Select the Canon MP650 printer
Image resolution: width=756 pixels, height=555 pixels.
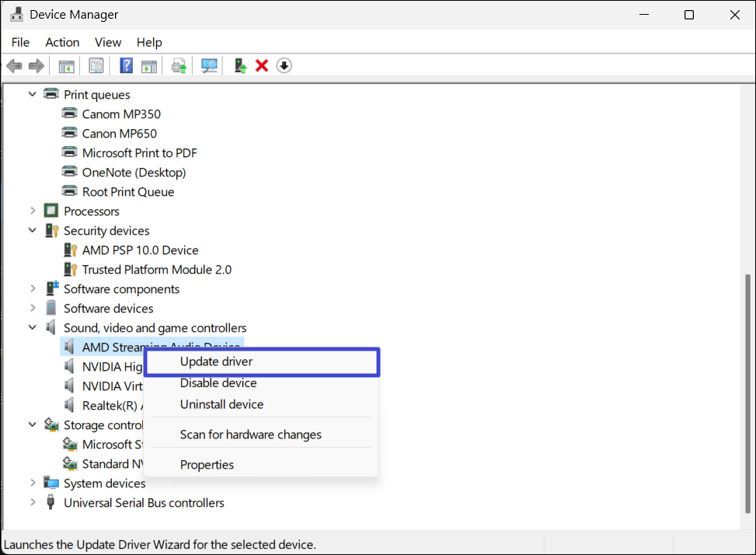click(x=119, y=134)
